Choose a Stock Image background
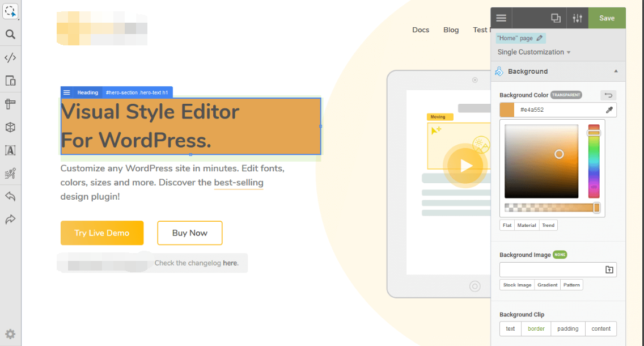 coord(517,285)
